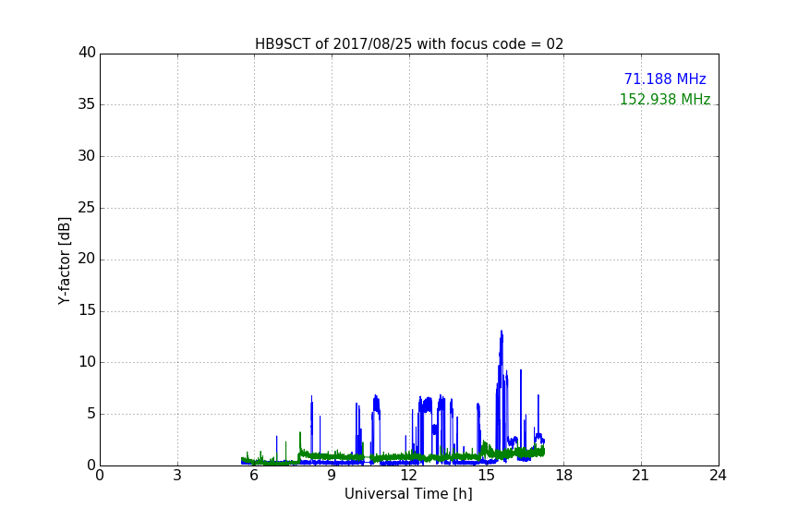Image resolution: width=798 pixels, height=532 pixels.
Task: Click the blue 71.188 MHz legend label
Action: 665,79
